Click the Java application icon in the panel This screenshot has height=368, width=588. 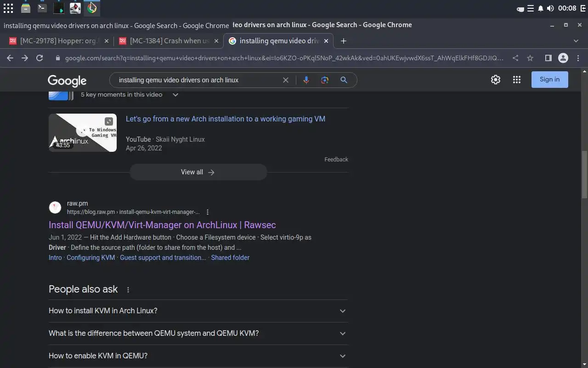tap(75, 8)
